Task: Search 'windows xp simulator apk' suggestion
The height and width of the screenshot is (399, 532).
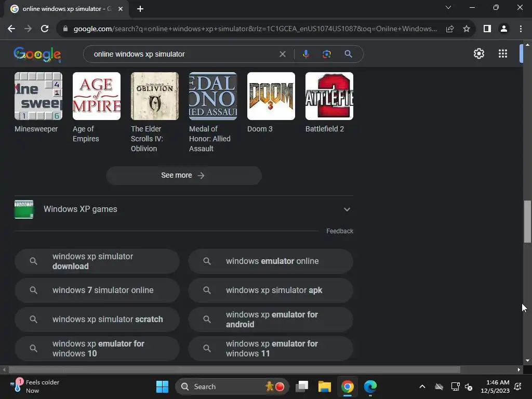Action: 270,290
